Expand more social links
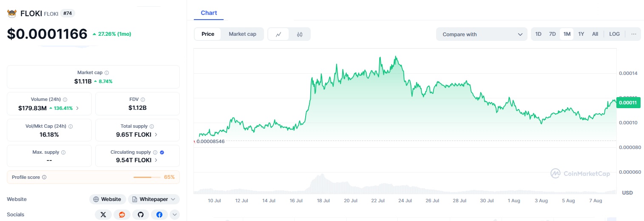The image size is (644, 221). point(175,215)
